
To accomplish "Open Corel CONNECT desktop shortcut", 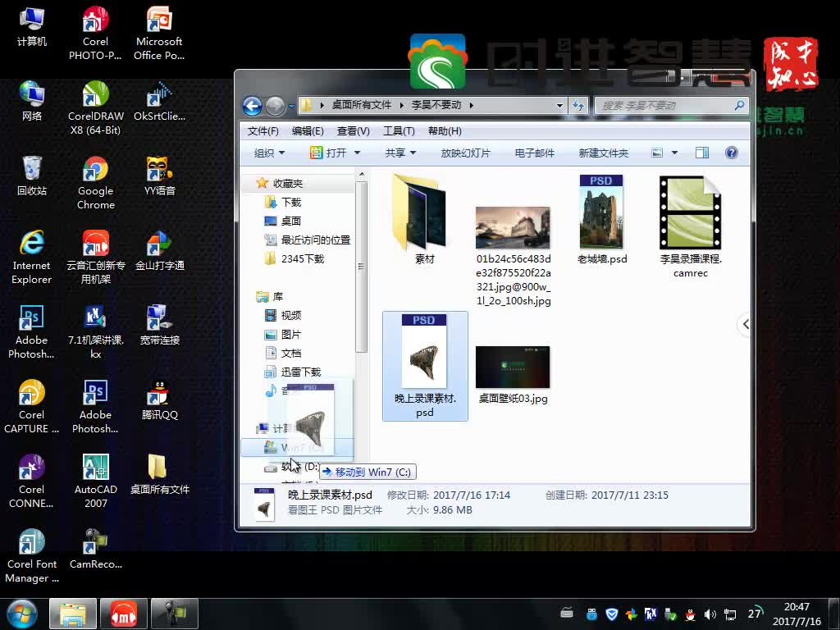I will (x=32, y=481).
